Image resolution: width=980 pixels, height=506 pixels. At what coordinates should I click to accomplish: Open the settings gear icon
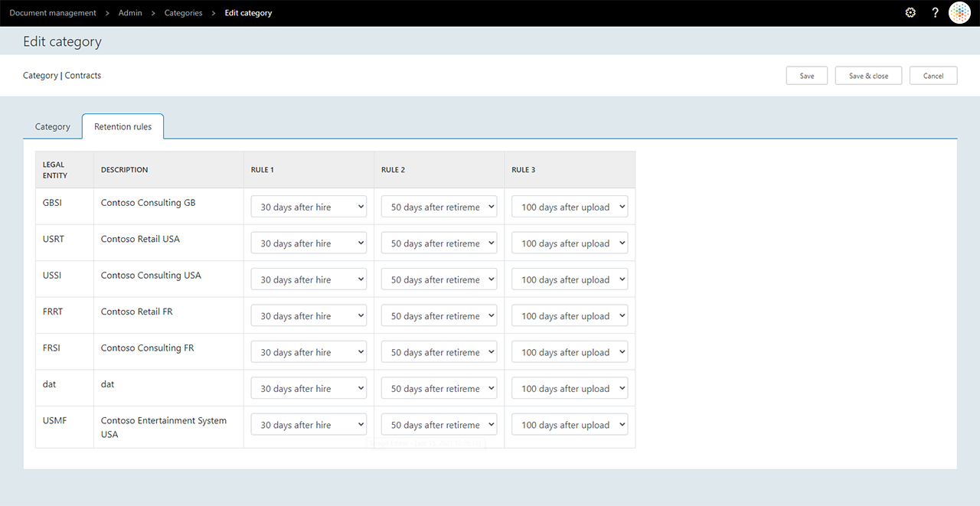pyautogui.click(x=910, y=13)
